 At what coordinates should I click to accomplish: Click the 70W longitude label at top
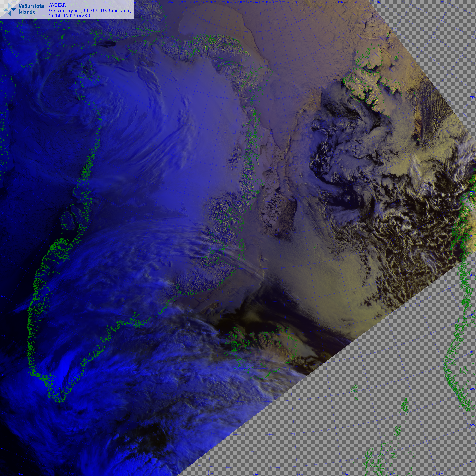170,2
